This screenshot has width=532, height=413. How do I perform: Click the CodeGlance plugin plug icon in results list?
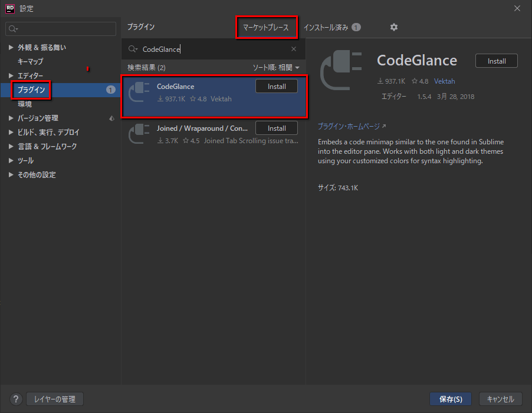pos(139,92)
